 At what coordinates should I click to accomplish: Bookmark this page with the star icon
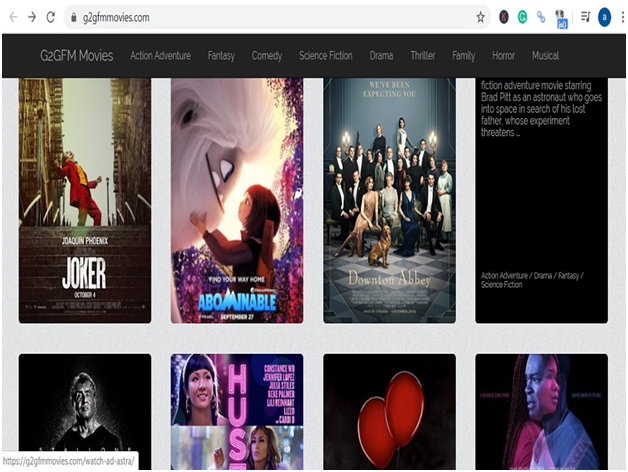tap(480, 17)
